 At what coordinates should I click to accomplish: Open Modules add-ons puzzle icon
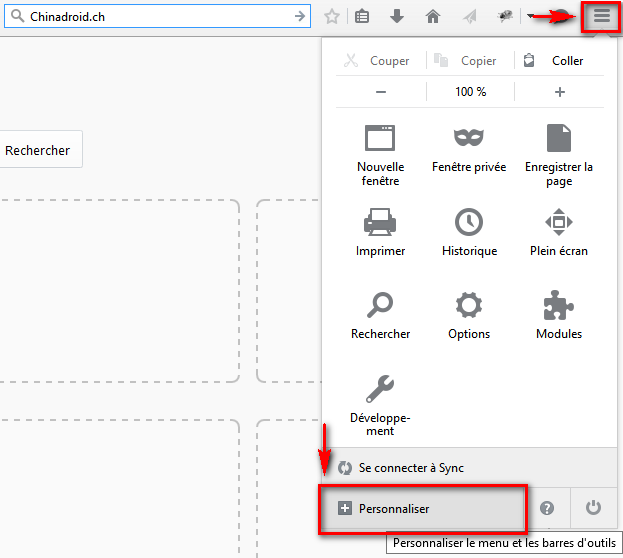pos(559,315)
